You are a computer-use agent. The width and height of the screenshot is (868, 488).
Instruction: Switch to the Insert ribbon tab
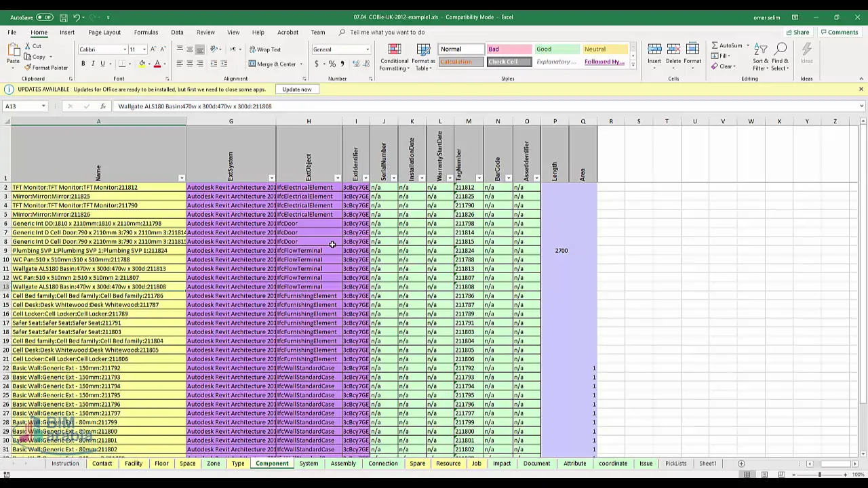[x=67, y=33]
